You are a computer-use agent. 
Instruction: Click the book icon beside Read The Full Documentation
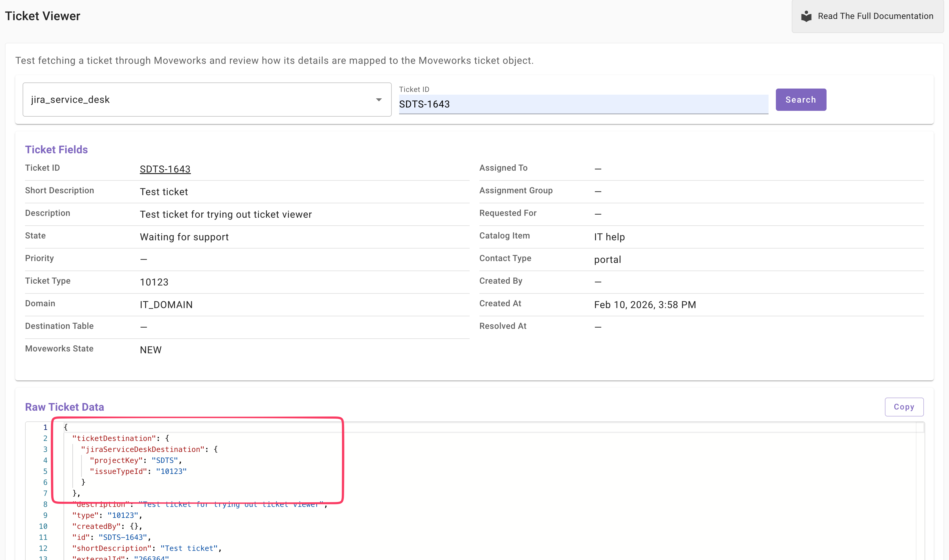[x=806, y=16]
